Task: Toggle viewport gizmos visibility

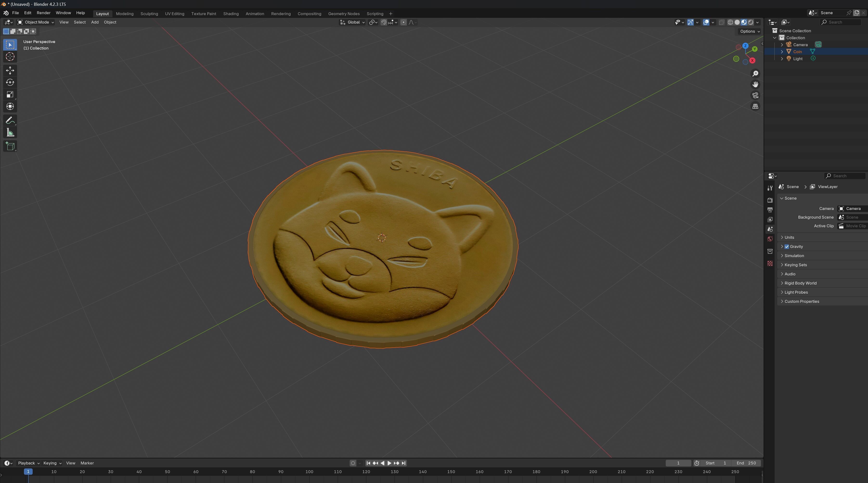Action: tap(690, 22)
